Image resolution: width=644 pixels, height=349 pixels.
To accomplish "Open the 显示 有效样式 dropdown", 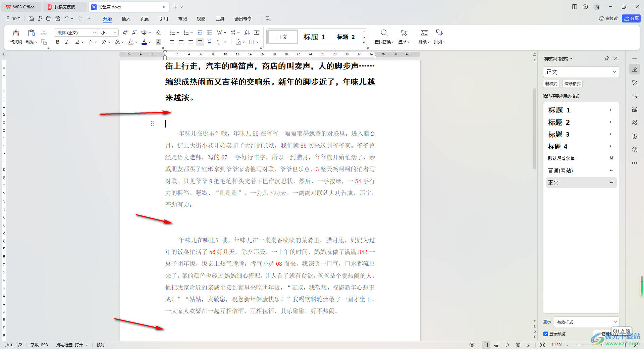I will [x=586, y=322].
